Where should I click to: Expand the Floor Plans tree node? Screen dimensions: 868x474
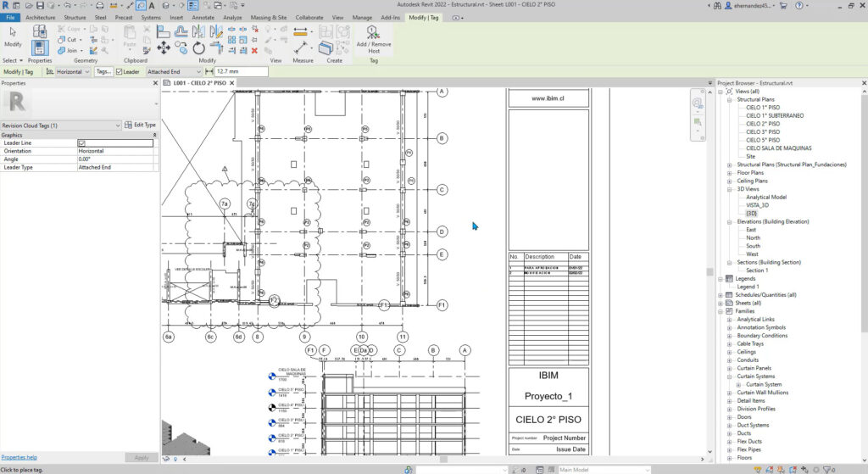point(729,173)
